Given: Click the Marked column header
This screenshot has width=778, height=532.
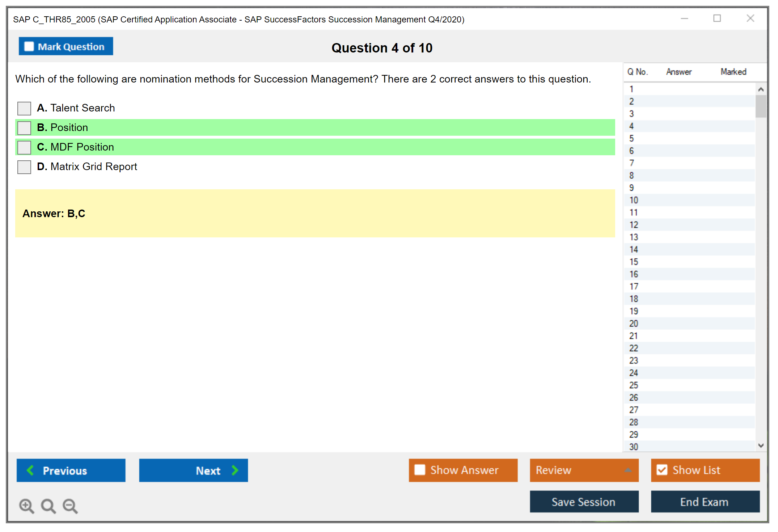Looking at the screenshot, I should tap(733, 72).
